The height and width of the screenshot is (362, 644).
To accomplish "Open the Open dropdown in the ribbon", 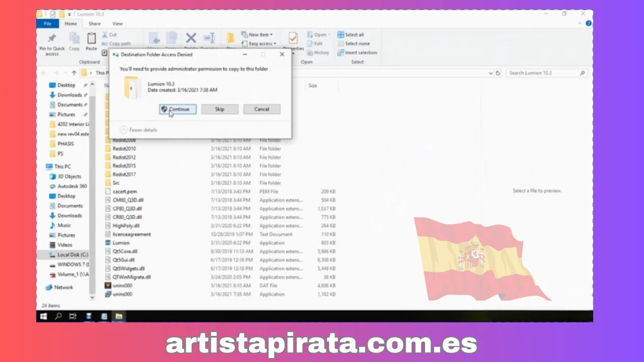I will coord(318,35).
